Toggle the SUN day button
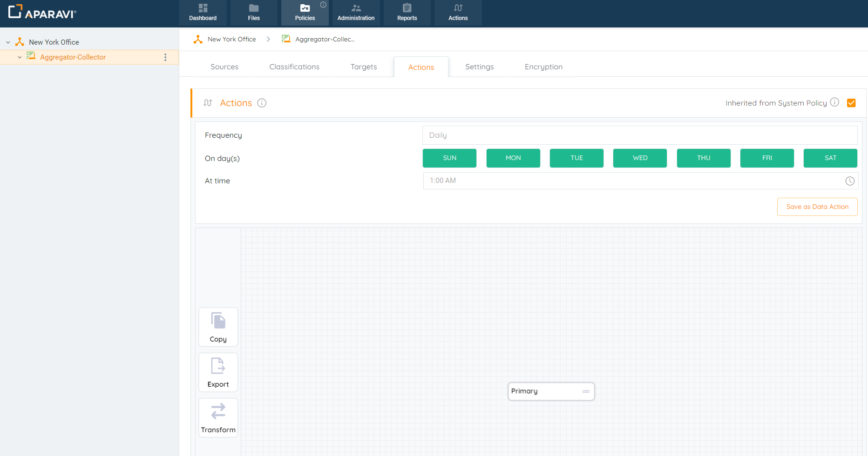 point(449,158)
